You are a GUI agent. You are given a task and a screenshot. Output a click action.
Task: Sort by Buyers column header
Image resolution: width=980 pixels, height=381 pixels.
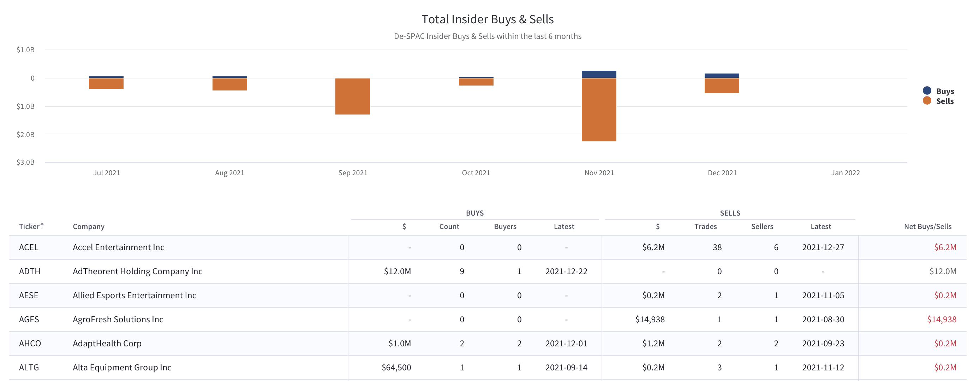coord(505,226)
